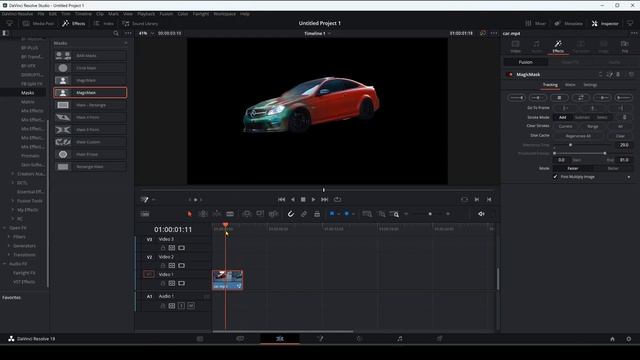640x360 pixels.
Task: Toggle the MagicMask effect enable switch
Action: coord(510,74)
